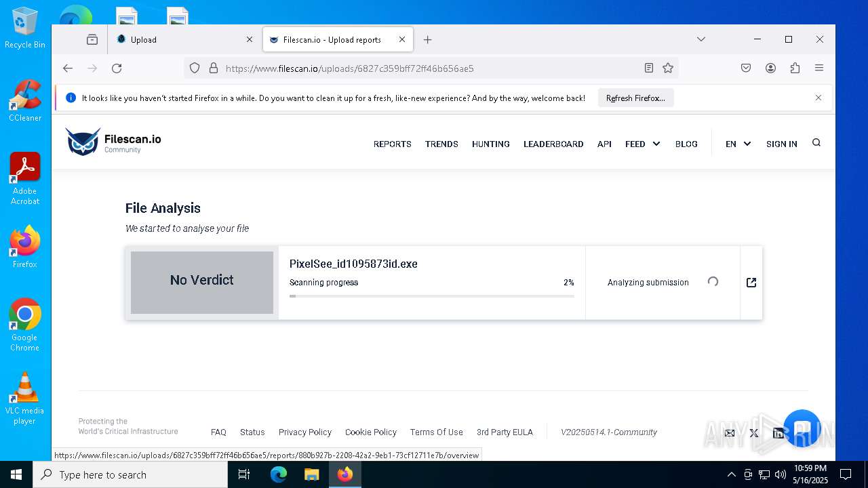
Task: Open Terms Of Use footer link
Action: (437, 432)
